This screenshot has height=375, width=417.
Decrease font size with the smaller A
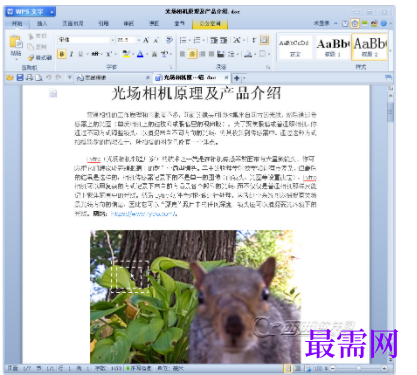(x=156, y=41)
